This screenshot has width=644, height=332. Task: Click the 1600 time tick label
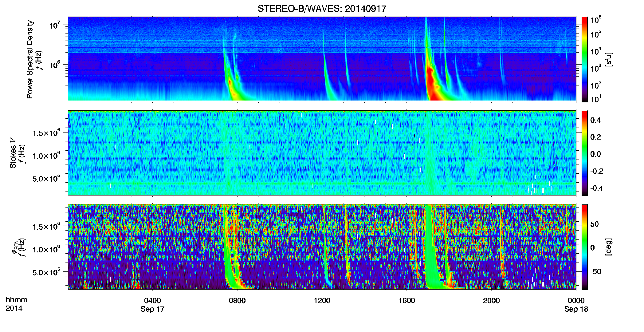(407, 301)
